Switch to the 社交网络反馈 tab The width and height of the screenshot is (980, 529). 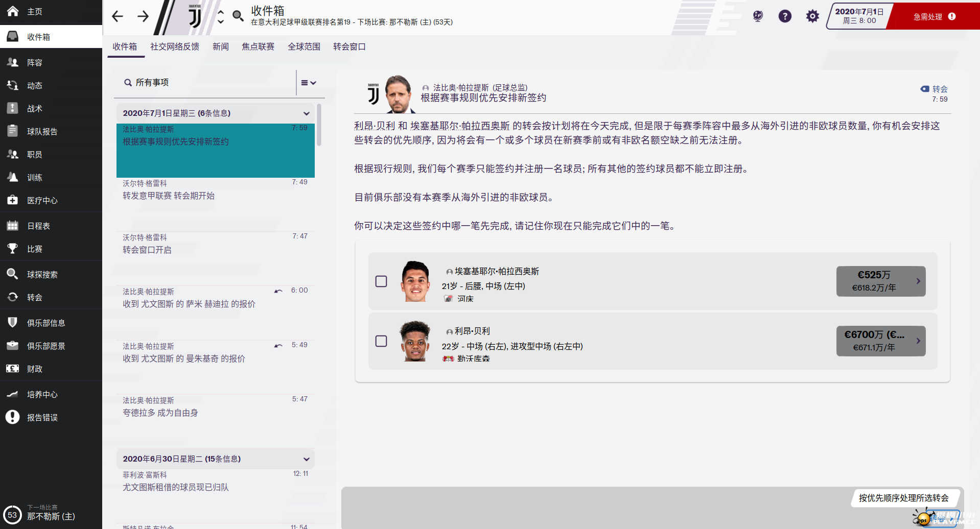pyautogui.click(x=175, y=47)
